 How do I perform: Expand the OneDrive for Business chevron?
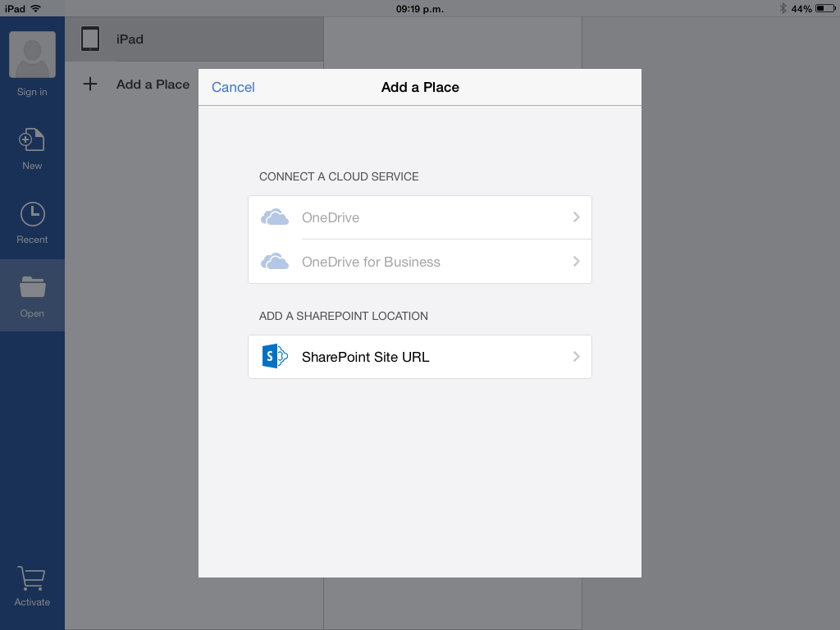577,262
